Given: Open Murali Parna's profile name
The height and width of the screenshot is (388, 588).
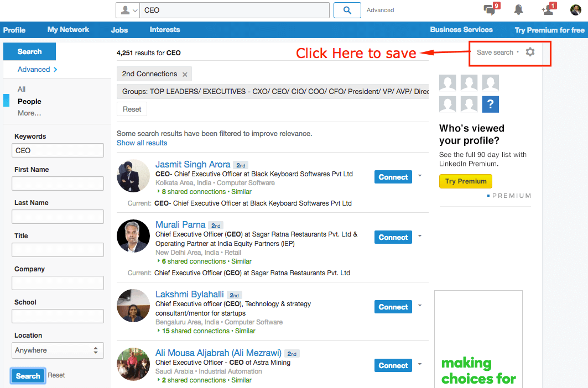Looking at the screenshot, I should (x=180, y=224).
